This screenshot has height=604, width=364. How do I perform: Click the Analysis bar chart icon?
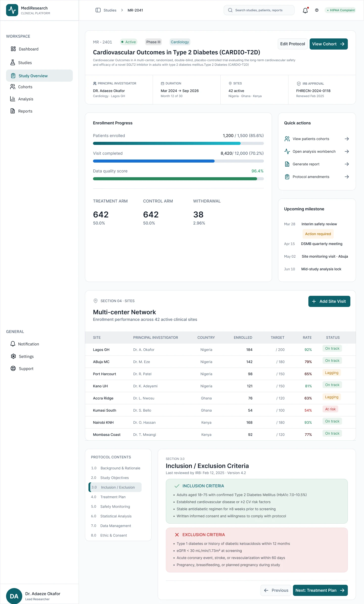tap(13, 99)
